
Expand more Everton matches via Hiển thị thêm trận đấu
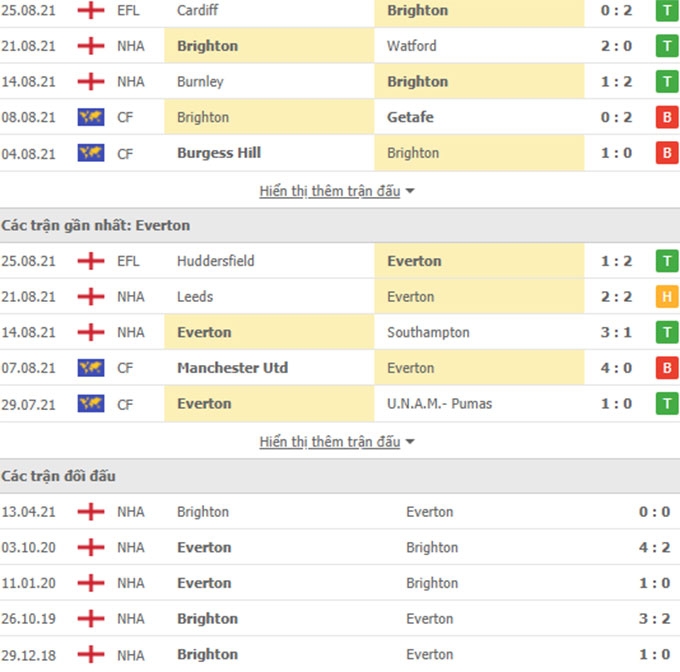(x=330, y=442)
